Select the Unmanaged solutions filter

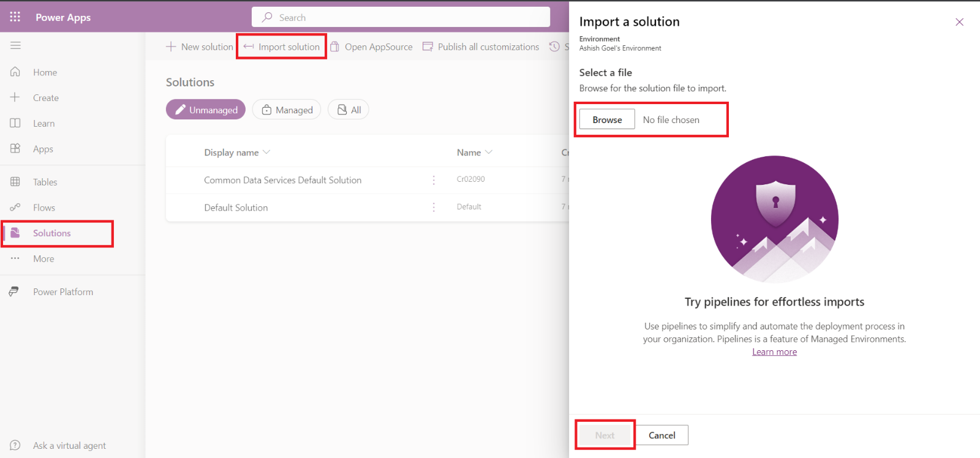pos(206,110)
